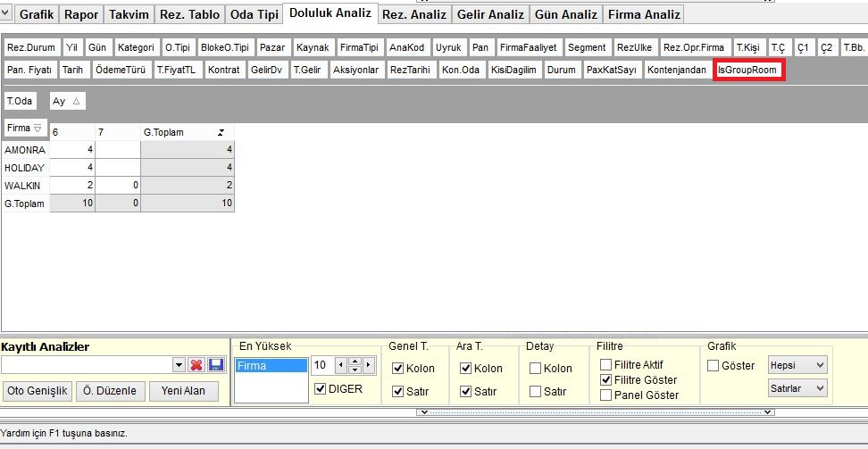868x449 pixels.
Task: Toggle Genel T. Satır checkbox
Action: click(397, 391)
